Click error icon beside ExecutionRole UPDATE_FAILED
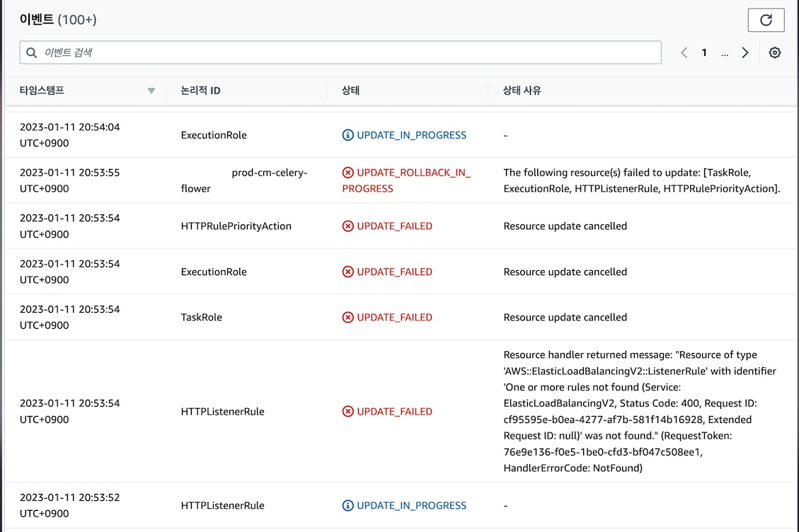Screen dimensions: 799x532 pos(347,271)
